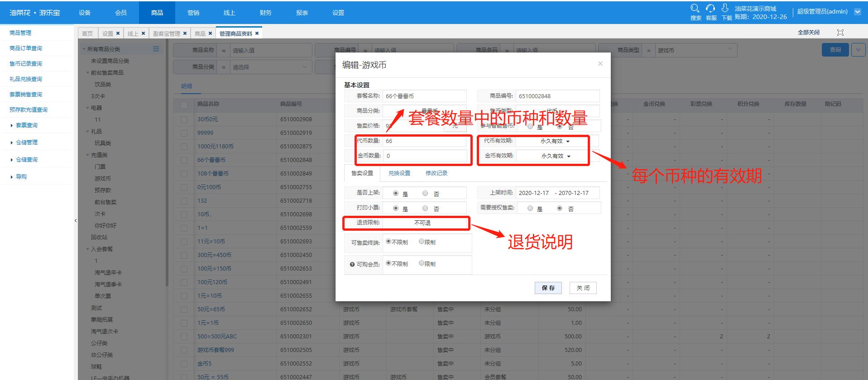Close the 商品 tab
Image resolution: width=868 pixels, height=380 pixels.
210,33
